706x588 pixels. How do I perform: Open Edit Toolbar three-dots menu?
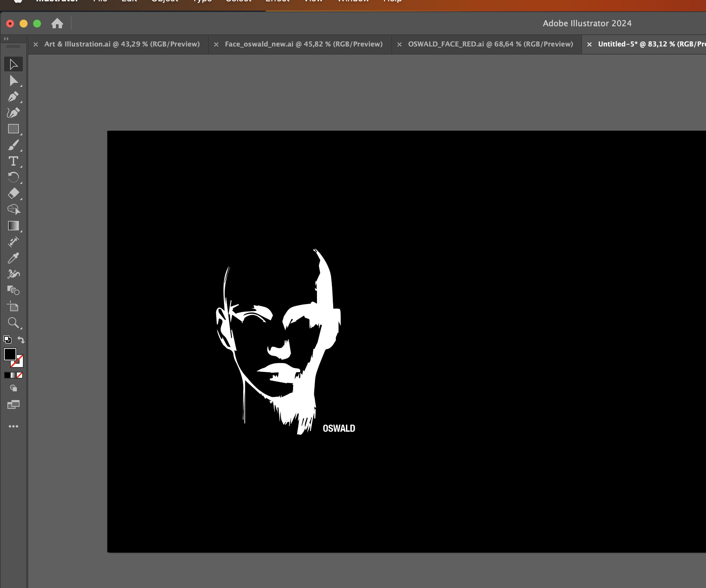point(13,426)
